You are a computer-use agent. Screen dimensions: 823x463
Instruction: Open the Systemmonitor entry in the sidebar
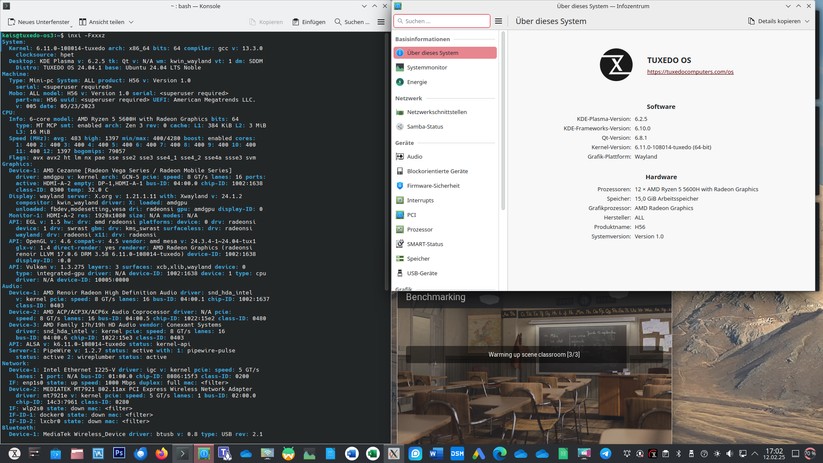click(x=426, y=67)
